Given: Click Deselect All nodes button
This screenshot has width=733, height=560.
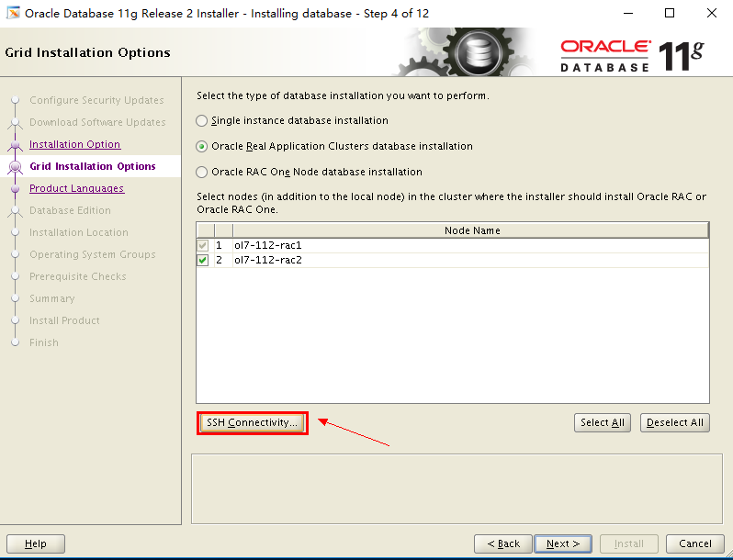Looking at the screenshot, I should click(x=674, y=422).
